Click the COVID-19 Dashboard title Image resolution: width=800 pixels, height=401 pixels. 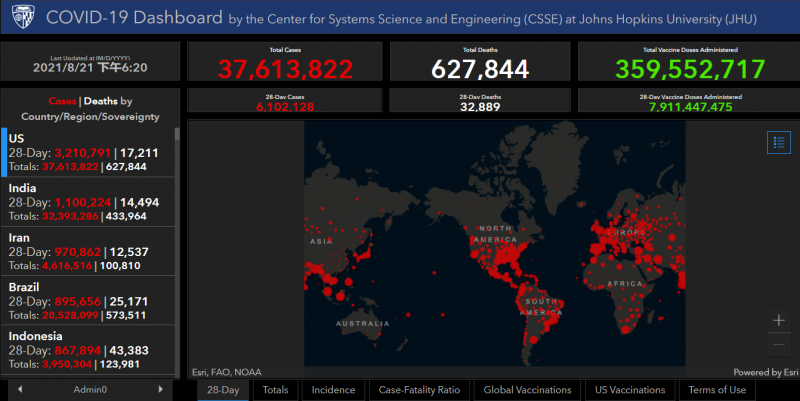point(134,17)
